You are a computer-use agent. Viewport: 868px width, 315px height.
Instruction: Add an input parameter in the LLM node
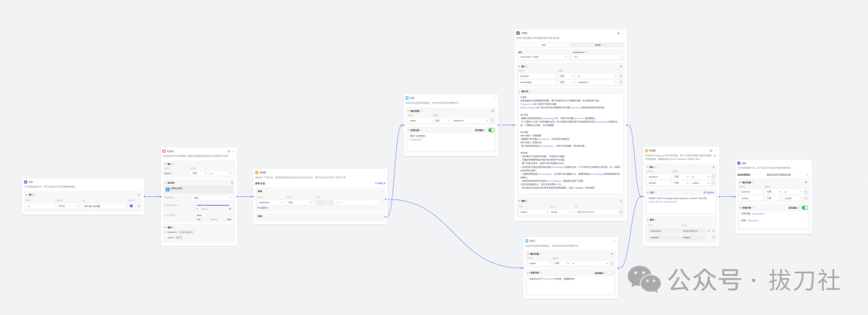[620, 67]
